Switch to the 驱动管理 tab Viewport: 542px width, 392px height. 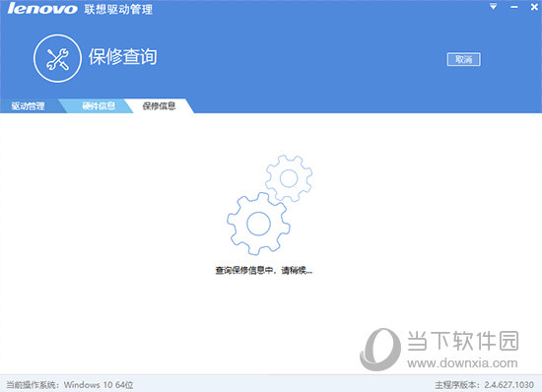tap(28, 106)
